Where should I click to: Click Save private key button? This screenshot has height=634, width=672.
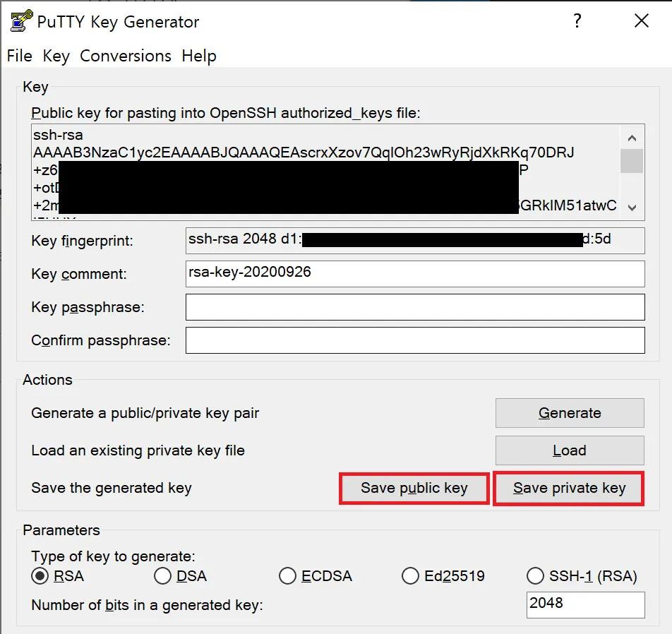point(569,489)
